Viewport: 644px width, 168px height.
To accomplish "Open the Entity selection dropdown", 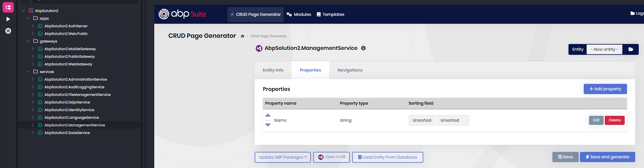I will click(x=604, y=49).
